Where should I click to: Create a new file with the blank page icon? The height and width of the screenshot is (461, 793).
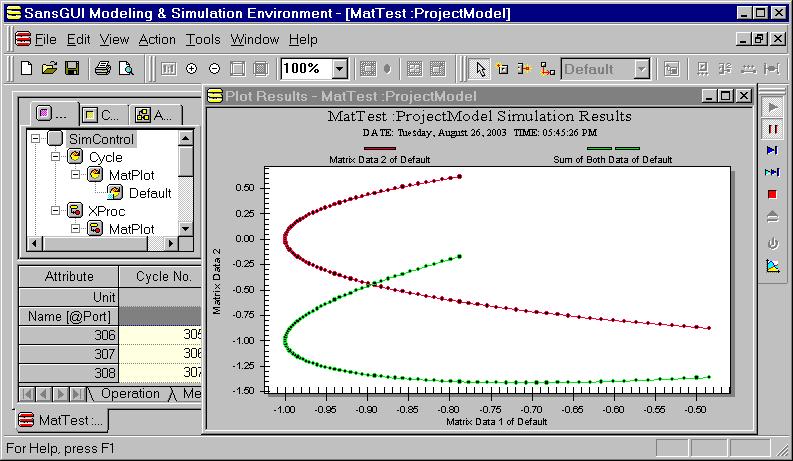click(x=26, y=68)
